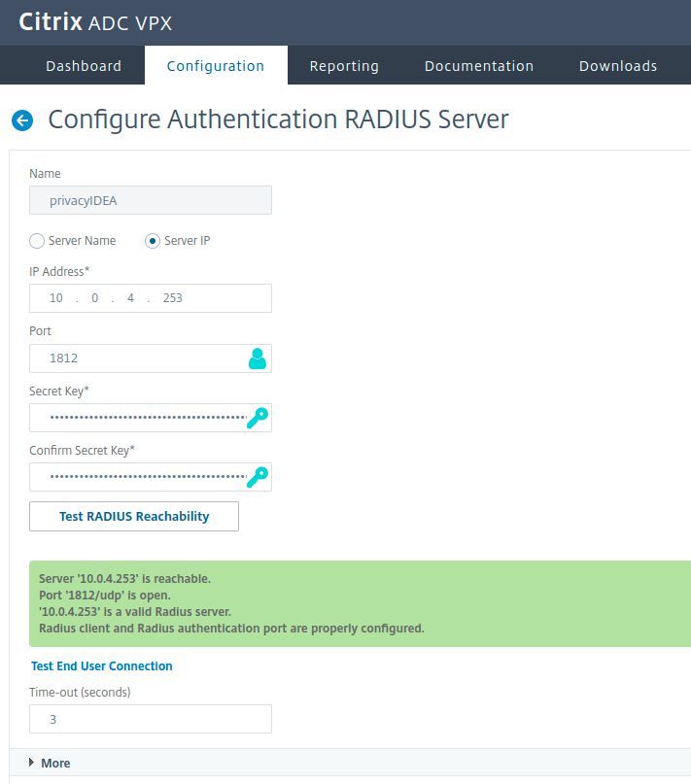Click the second IP Address octet 0
The width and height of the screenshot is (691, 784).
(x=94, y=298)
